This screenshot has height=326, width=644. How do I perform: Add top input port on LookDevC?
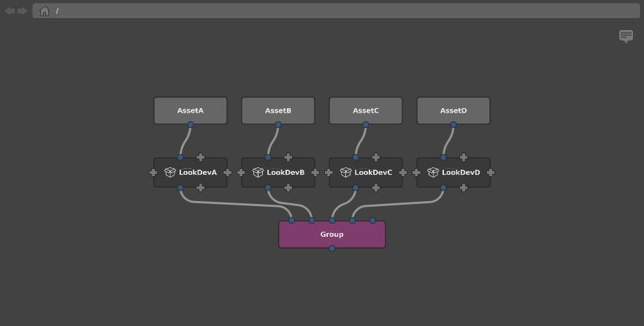(376, 157)
